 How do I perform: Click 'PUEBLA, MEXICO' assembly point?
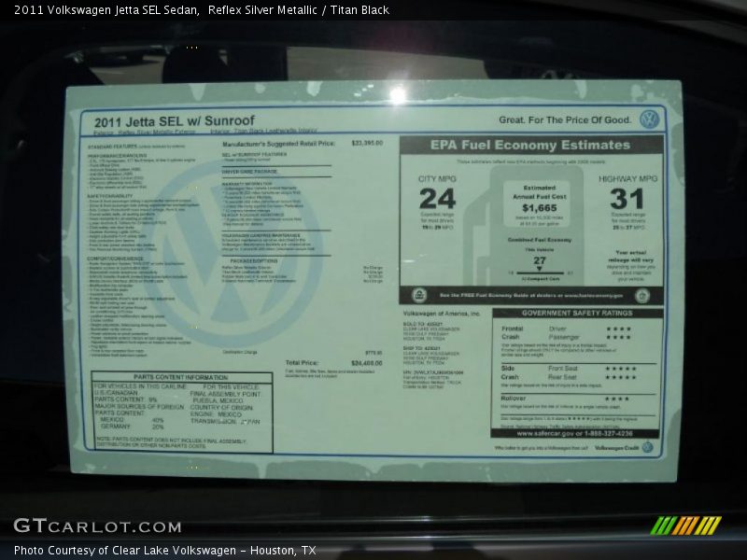coord(218,401)
